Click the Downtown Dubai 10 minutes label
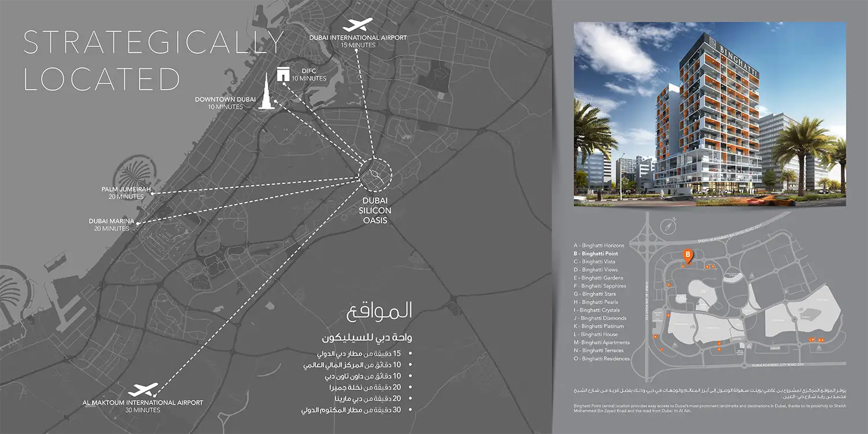This screenshot has width=868, height=434. (225, 103)
